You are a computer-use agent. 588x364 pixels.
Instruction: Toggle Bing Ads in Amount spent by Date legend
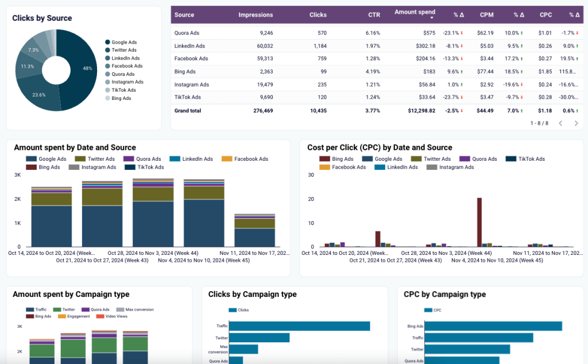43,167
